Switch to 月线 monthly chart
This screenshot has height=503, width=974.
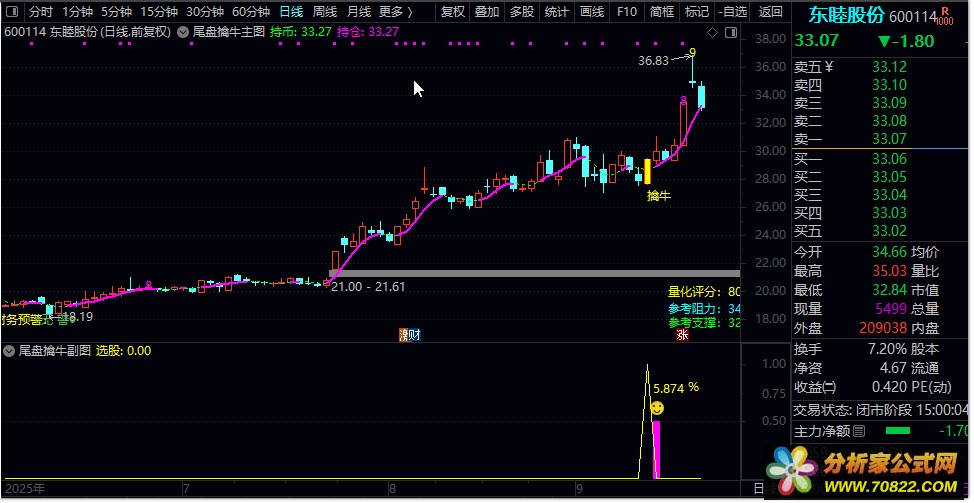(358, 11)
